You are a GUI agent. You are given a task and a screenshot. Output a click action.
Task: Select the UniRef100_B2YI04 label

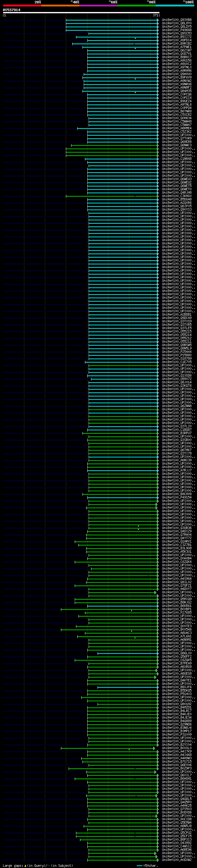[176, 745]
